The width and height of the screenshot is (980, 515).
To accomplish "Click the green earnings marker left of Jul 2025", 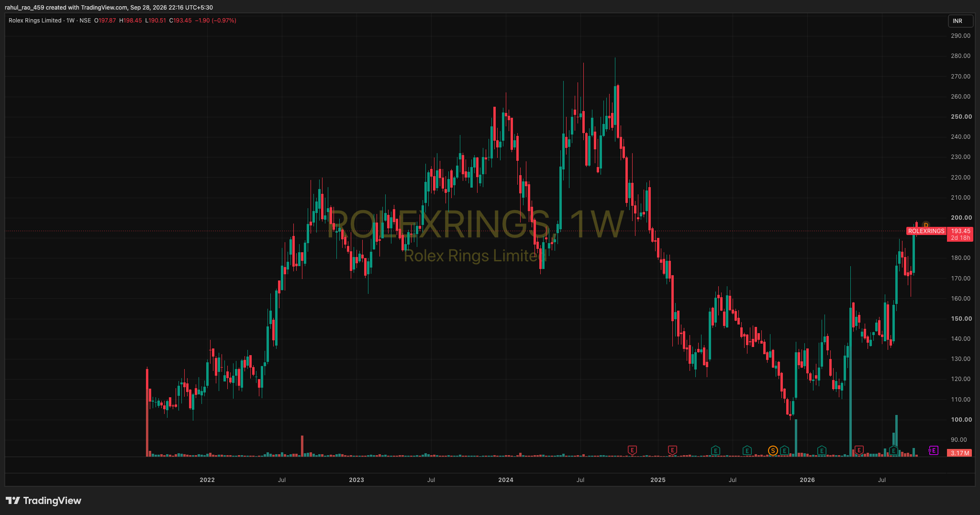I will coord(715,450).
